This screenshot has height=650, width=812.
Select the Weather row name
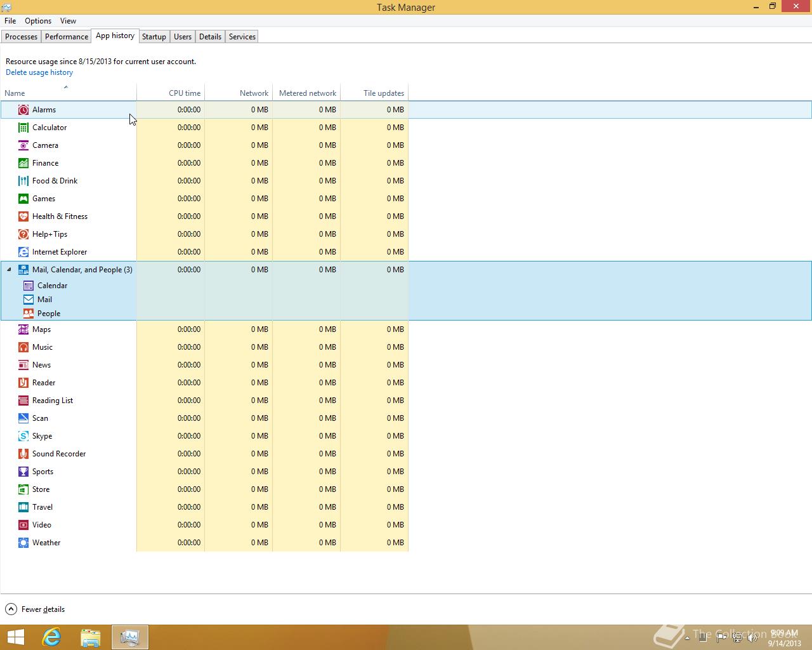pos(46,543)
